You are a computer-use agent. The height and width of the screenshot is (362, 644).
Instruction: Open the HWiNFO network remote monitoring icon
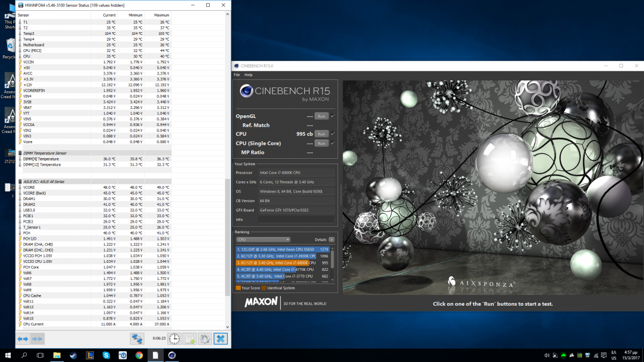point(137,338)
